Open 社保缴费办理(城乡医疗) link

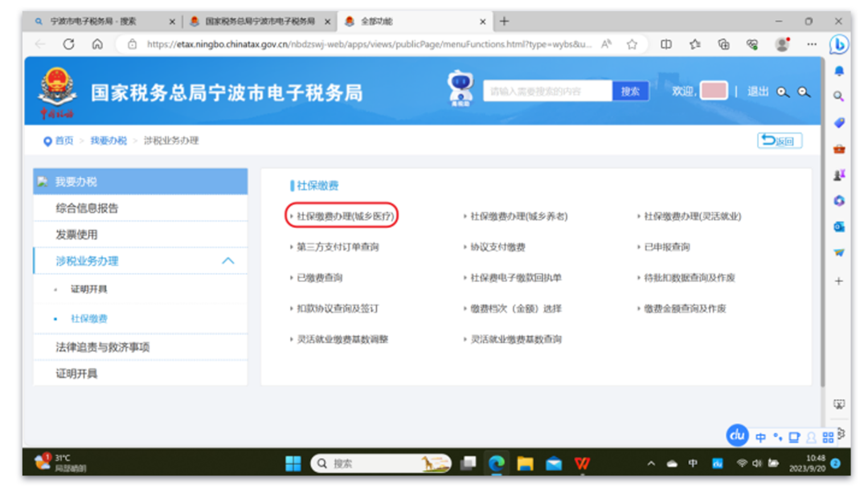point(345,216)
